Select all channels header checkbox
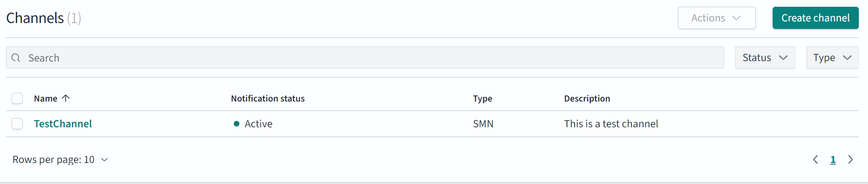868x184 pixels. [x=17, y=98]
